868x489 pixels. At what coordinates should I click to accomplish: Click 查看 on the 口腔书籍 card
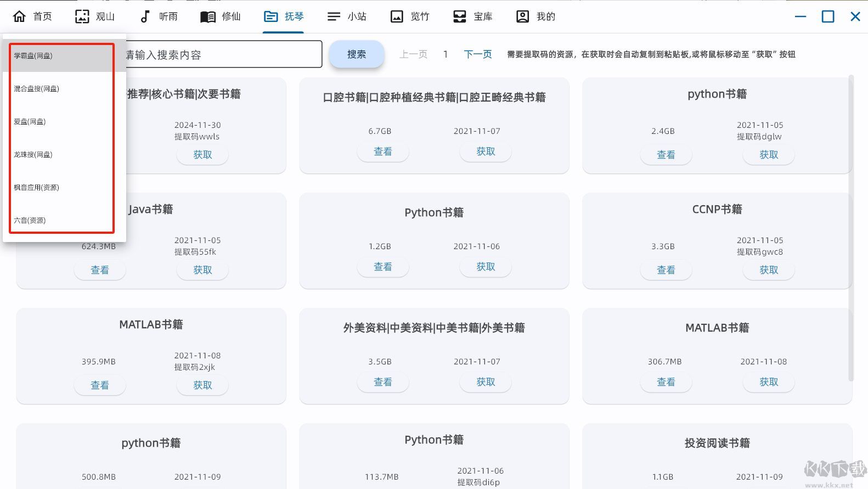pos(383,151)
